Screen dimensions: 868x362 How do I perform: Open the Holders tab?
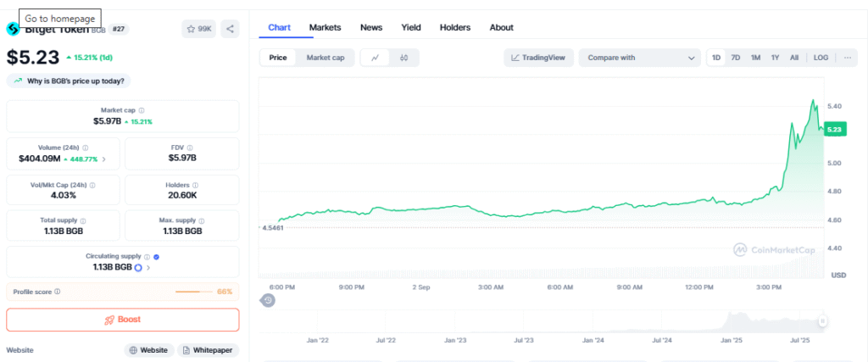point(454,27)
